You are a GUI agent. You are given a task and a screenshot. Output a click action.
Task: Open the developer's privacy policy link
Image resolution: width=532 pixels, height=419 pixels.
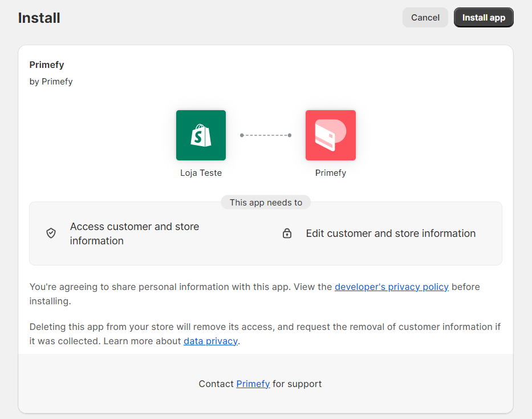(392, 287)
